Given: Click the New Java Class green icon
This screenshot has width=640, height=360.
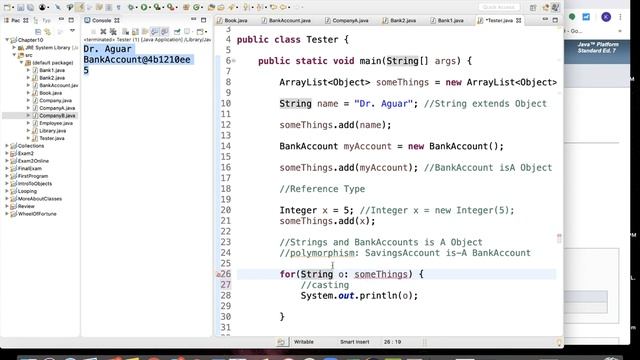Looking at the screenshot, I should (x=196, y=7).
